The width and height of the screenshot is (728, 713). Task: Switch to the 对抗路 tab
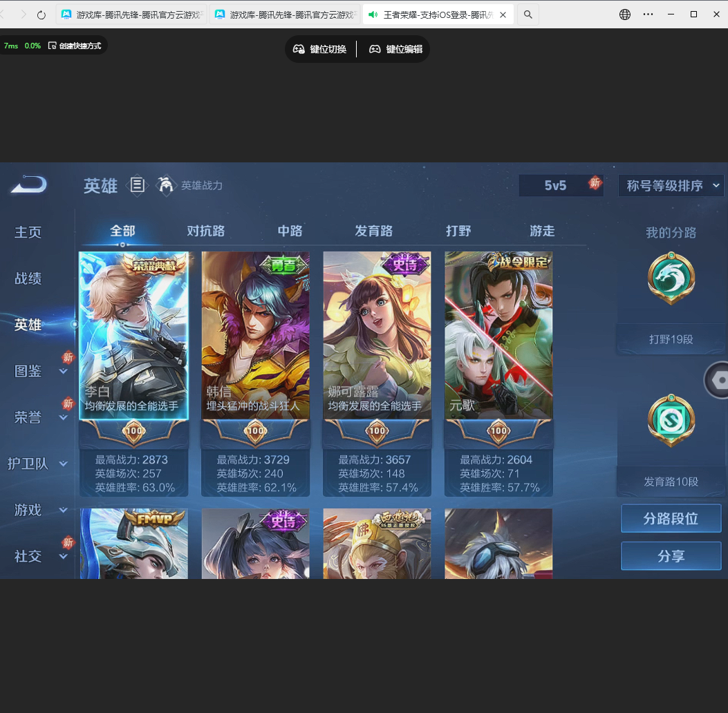205,231
